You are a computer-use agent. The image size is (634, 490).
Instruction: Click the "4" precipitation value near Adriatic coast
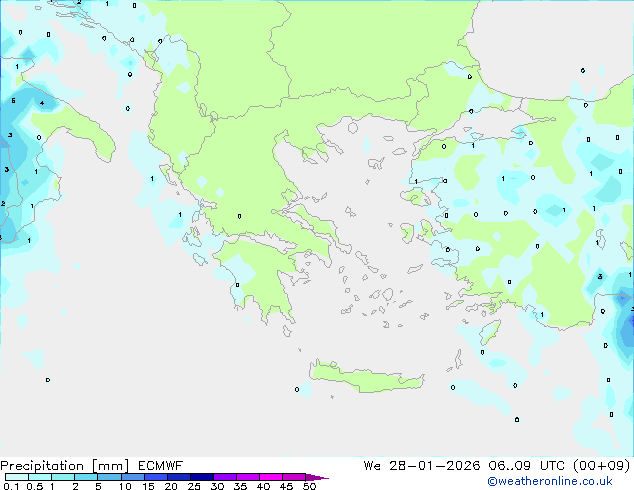pyautogui.click(x=41, y=103)
